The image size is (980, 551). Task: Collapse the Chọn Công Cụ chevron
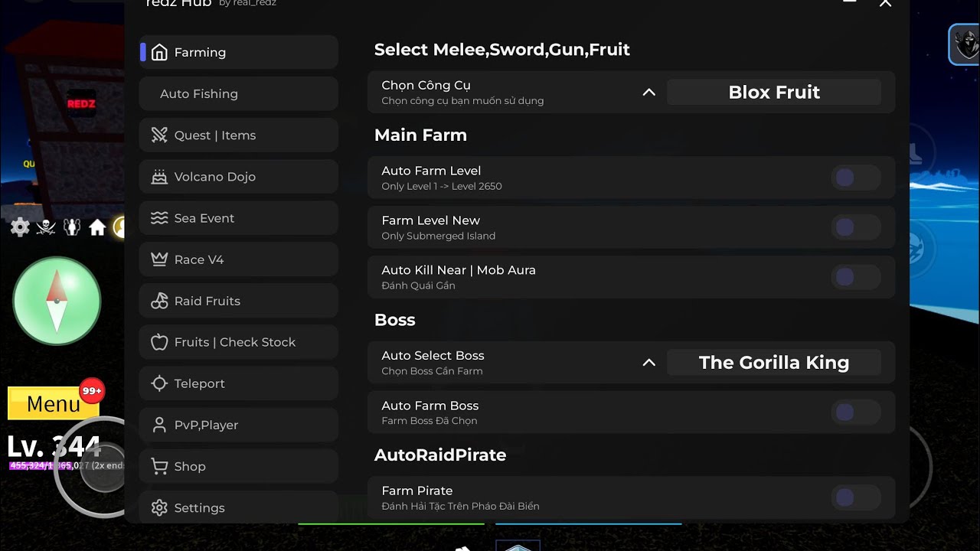[648, 93]
